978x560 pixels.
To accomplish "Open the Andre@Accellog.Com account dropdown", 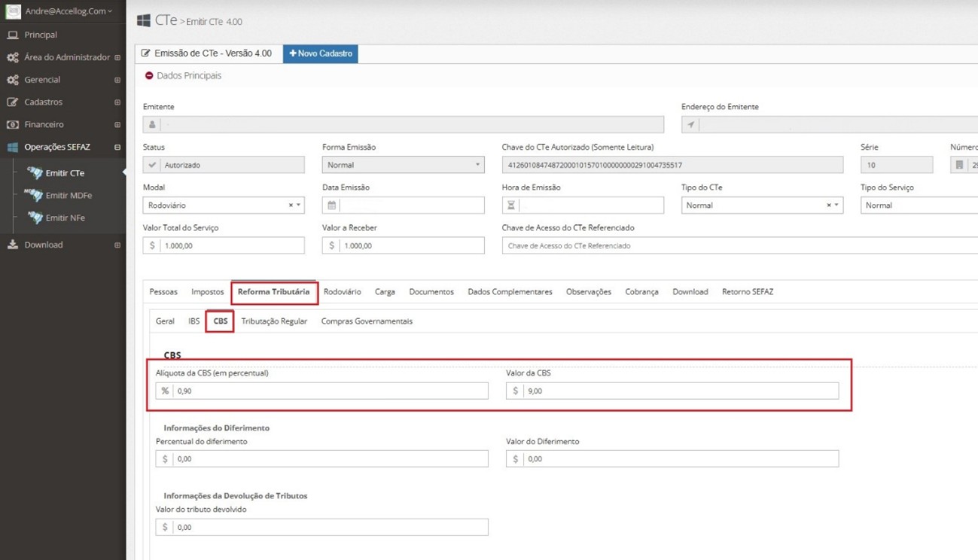I will point(69,11).
